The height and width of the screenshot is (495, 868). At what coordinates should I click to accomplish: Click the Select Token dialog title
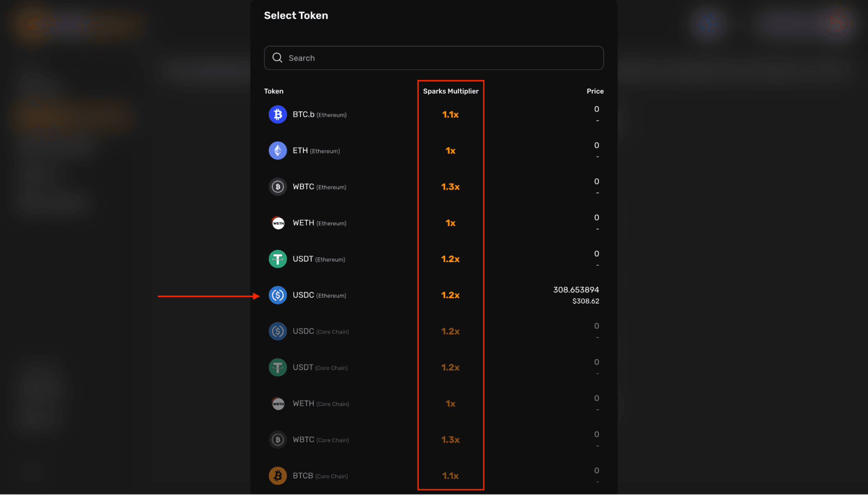pos(296,16)
